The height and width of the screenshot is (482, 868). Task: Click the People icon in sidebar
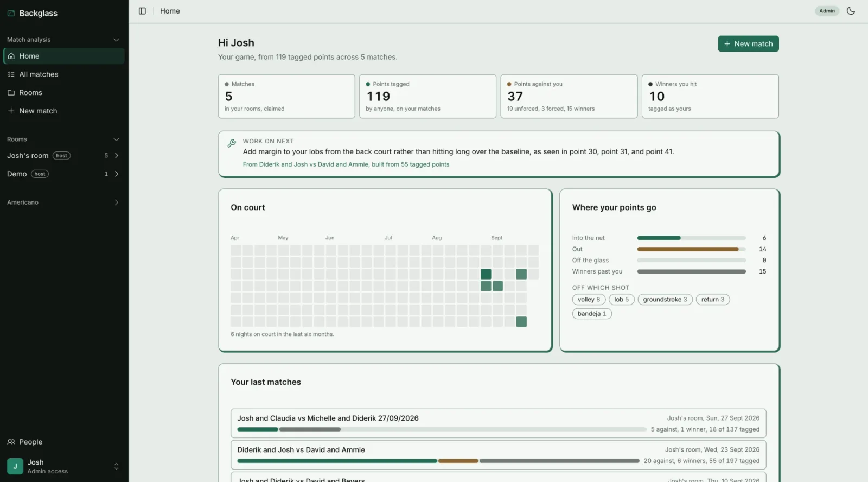click(11, 442)
